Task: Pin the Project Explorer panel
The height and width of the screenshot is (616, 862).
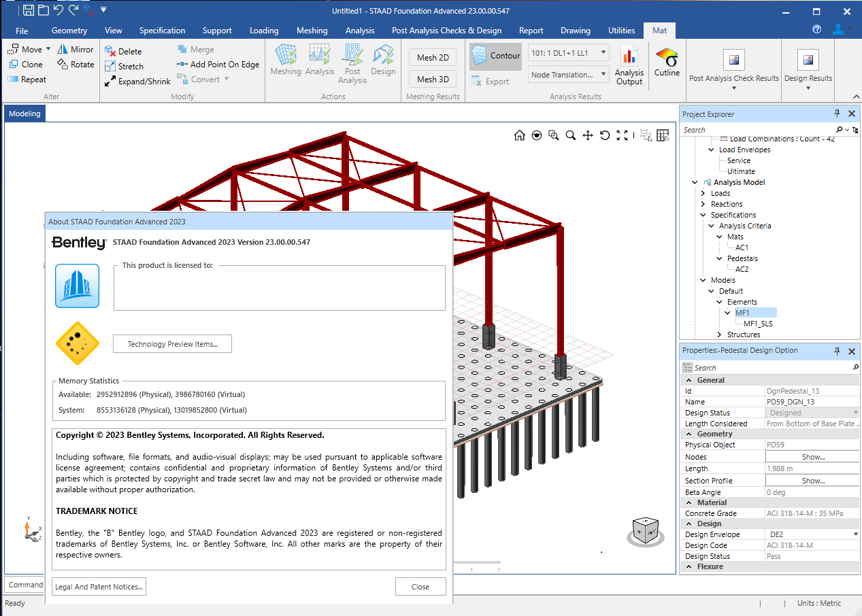Action: (838, 114)
